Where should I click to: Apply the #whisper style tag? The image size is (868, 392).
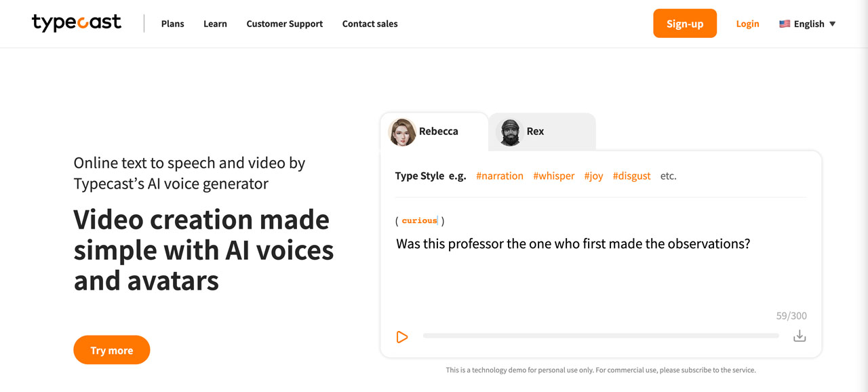click(554, 176)
